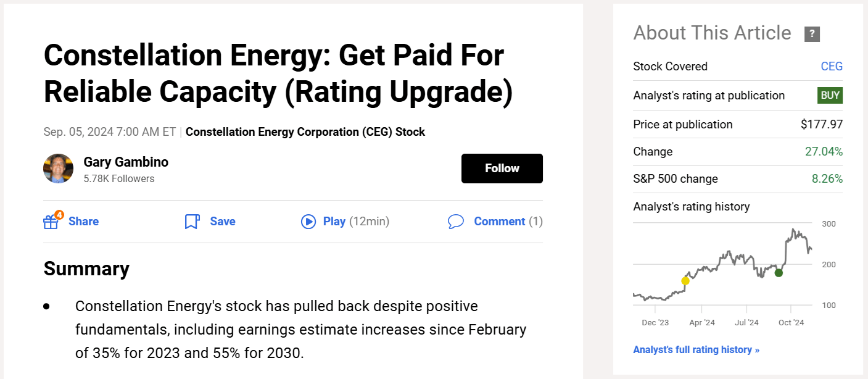The image size is (868, 379).
Task: Select the green rating marker on the chart
Action: click(779, 272)
